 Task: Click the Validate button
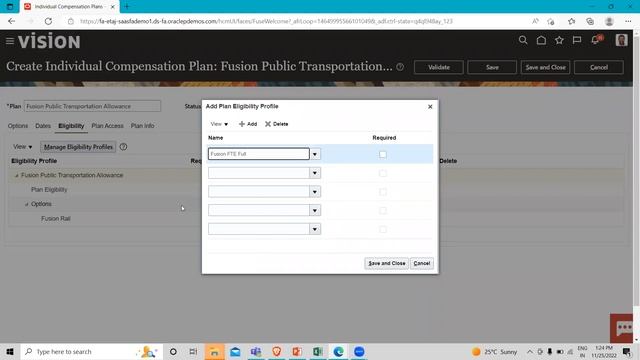point(439,67)
